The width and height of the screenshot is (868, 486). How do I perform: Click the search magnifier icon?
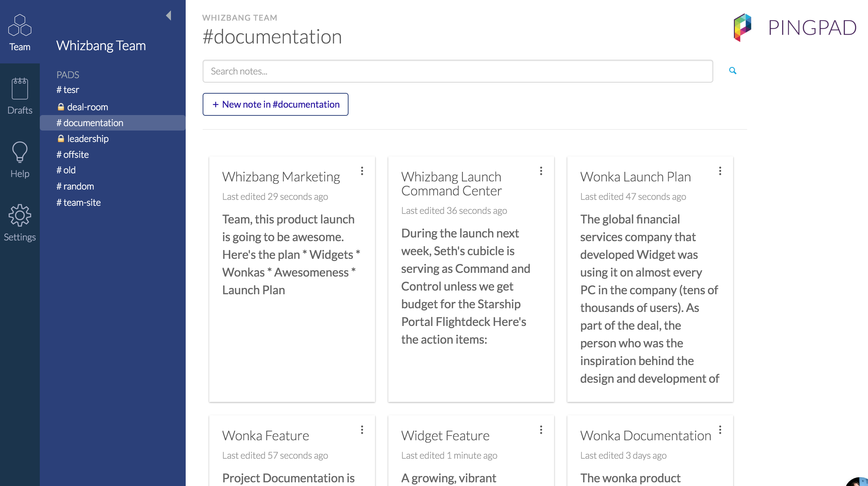pyautogui.click(x=733, y=71)
